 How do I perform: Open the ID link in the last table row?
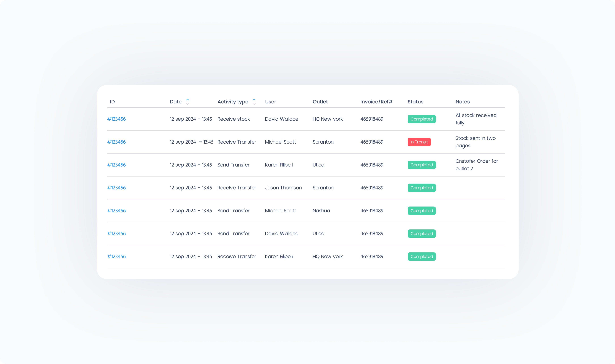coord(116,257)
